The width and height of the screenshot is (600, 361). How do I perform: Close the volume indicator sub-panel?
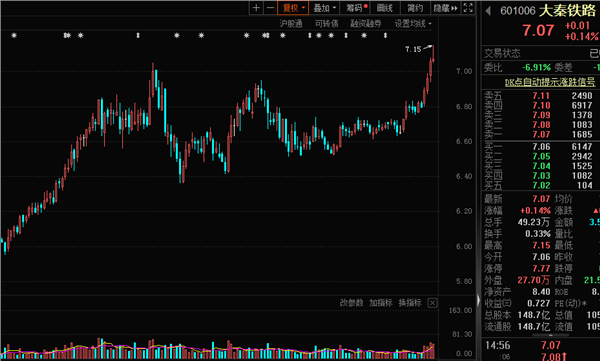point(432,303)
